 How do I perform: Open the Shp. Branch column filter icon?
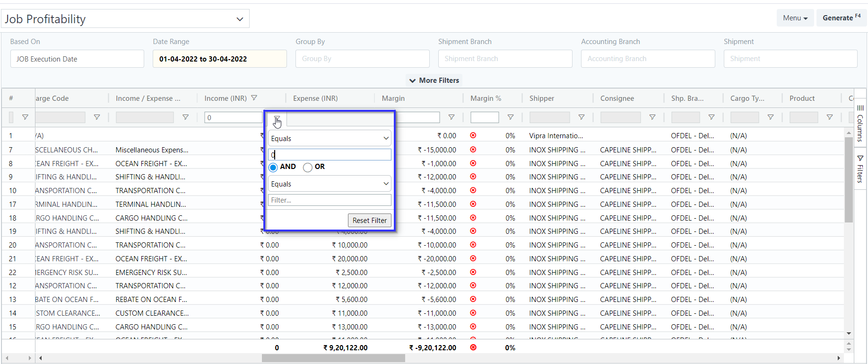point(712,117)
